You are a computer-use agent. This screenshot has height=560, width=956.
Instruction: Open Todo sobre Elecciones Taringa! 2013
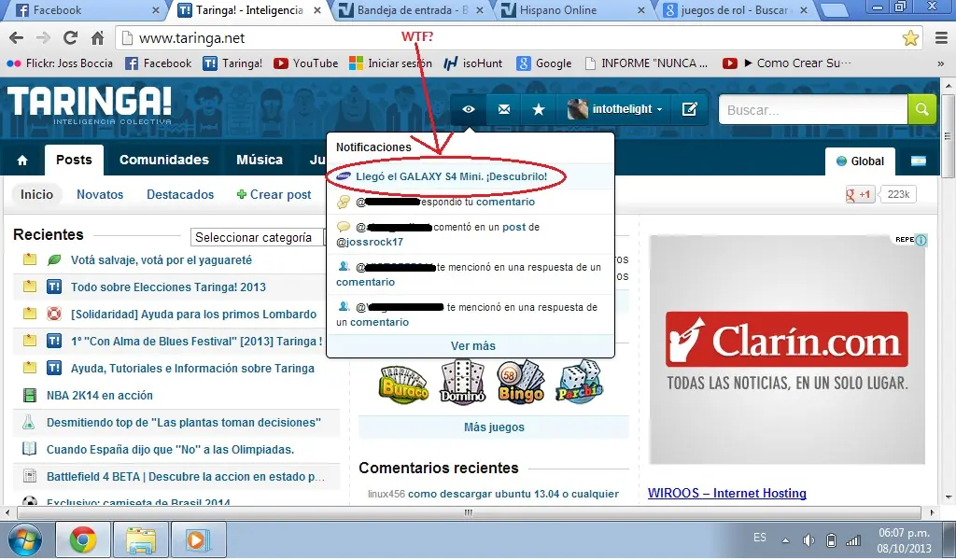tap(168, 287)
